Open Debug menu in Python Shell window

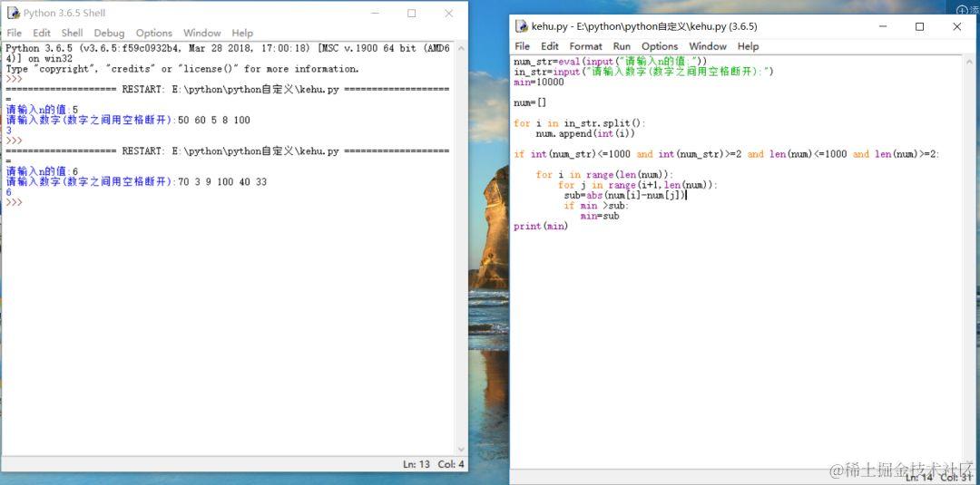[x=110, y=33]
